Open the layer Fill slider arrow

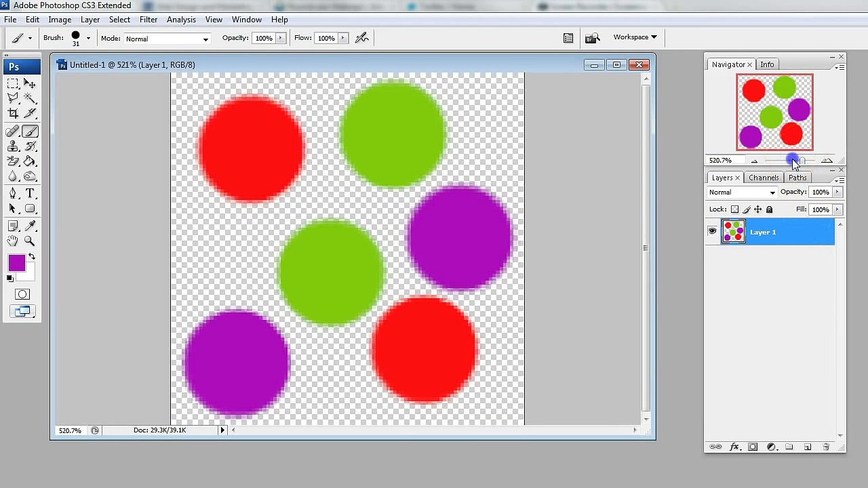(x=837, y=209)
